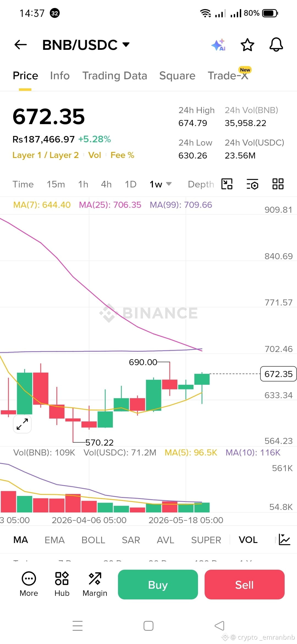Tap the 690.00 high marker on chart
The width and height of the screenshot is (297, 644).
point(143,362)
